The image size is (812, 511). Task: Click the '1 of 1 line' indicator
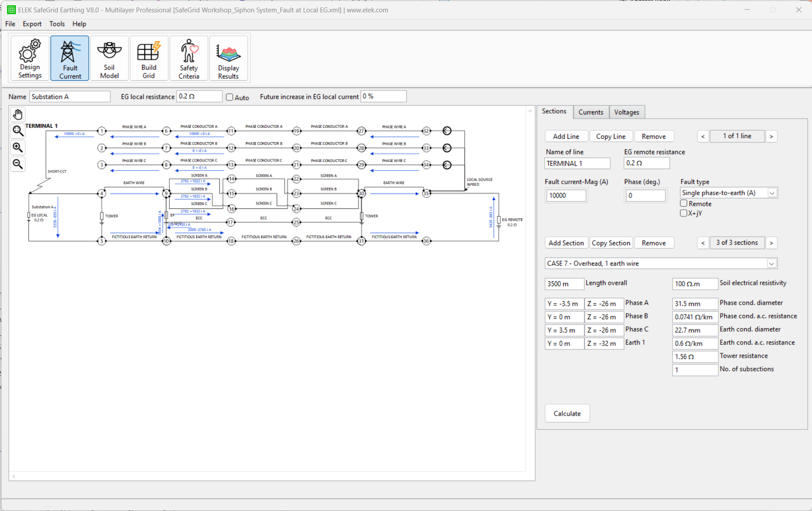[737, 136]
